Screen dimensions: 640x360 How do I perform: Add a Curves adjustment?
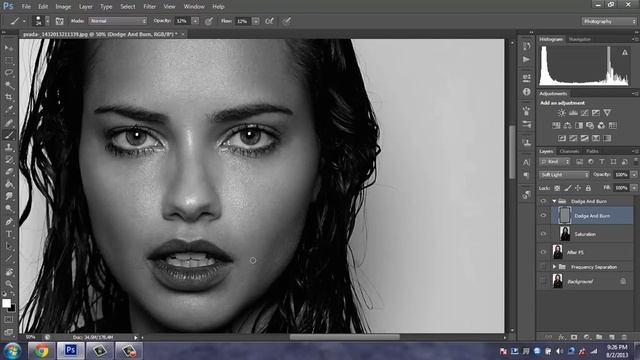(584, 113)
